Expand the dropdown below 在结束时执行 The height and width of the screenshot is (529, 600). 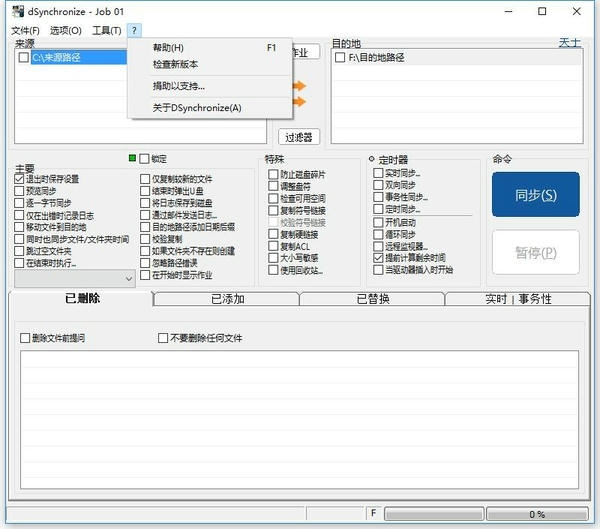(75, 278)
